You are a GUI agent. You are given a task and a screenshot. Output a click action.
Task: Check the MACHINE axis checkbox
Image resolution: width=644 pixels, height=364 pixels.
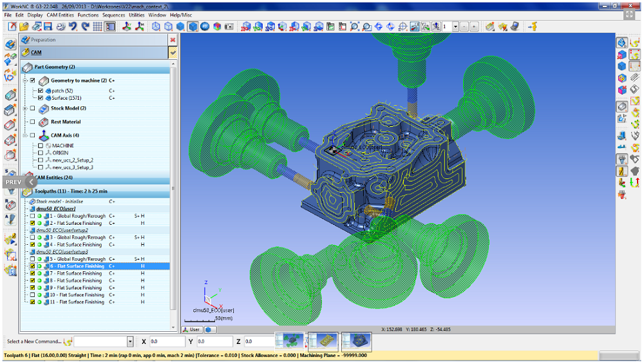(41, 146)
